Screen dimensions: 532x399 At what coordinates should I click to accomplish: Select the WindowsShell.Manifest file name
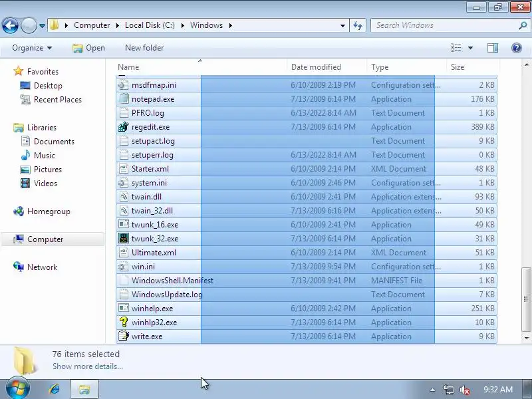pyautogui.click(x=172, y=281)
